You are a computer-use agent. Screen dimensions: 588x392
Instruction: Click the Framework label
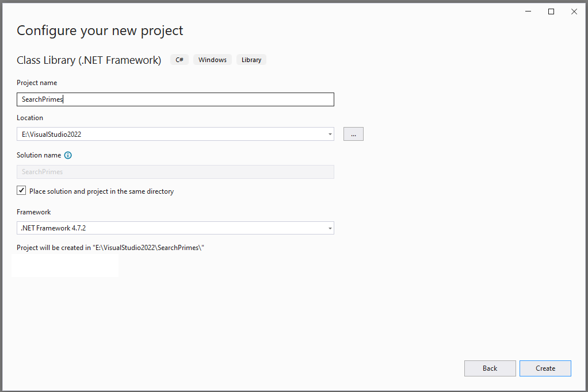pyautogui.click(x=34, y=212)
